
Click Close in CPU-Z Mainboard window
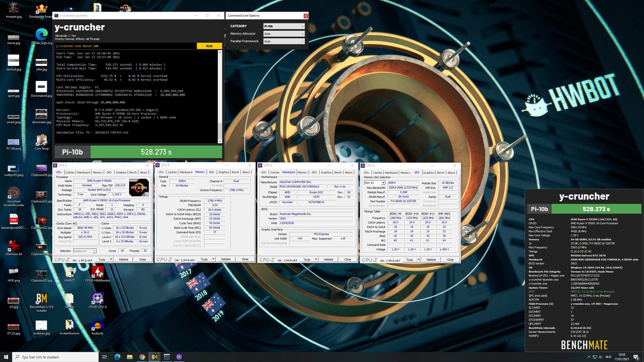click(x=347, y=259)
